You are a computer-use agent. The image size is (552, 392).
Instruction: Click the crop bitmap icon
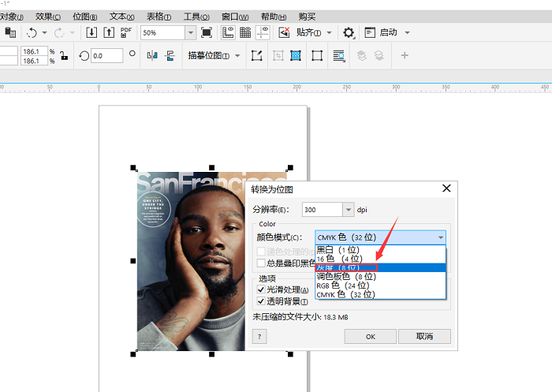point(278,56)
